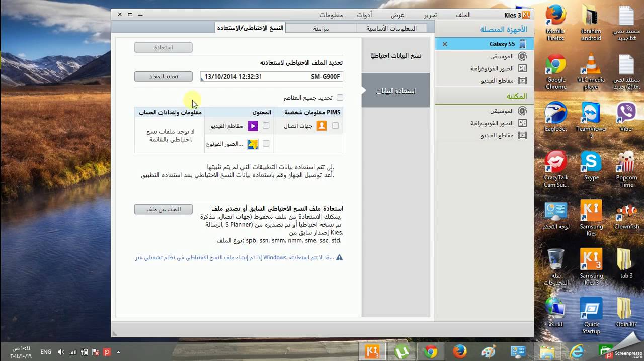Click backup file field SM-G900F 13/10/2014

pyautogui.click(x=272, y=77)
